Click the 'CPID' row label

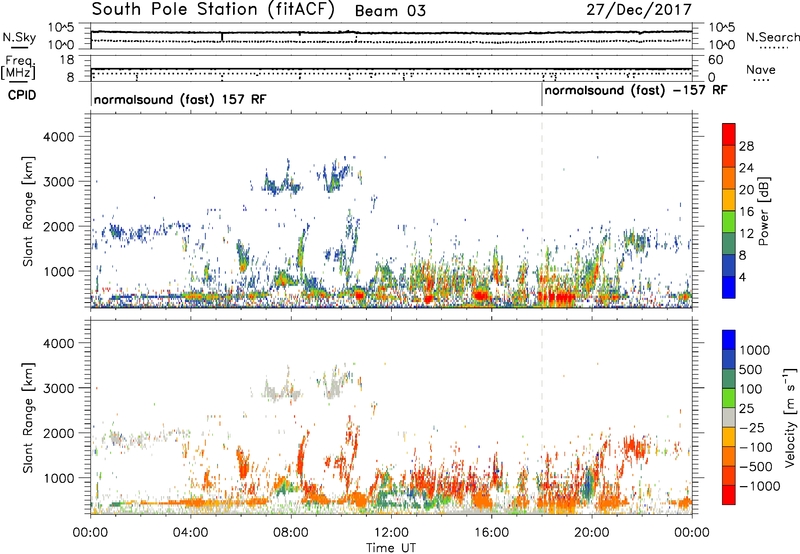(x=22, y=95)
